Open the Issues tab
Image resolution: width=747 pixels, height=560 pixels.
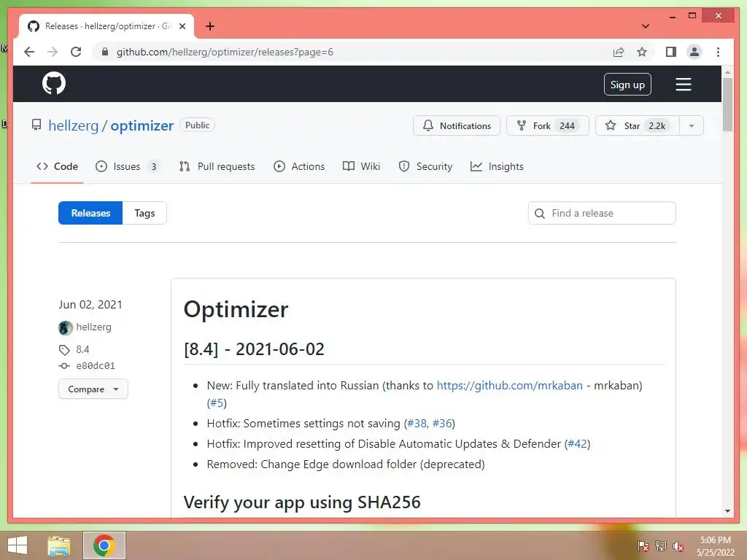tap(127, 166)
